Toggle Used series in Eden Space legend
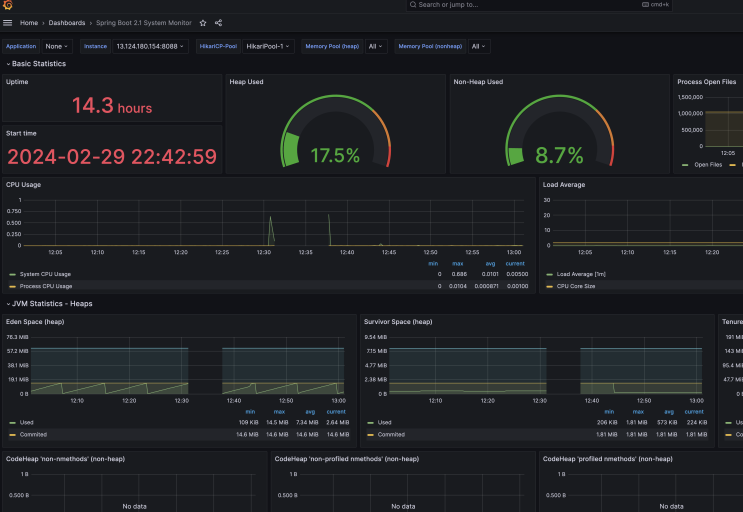This screenshot has height=512, width=743. point(27,422)
